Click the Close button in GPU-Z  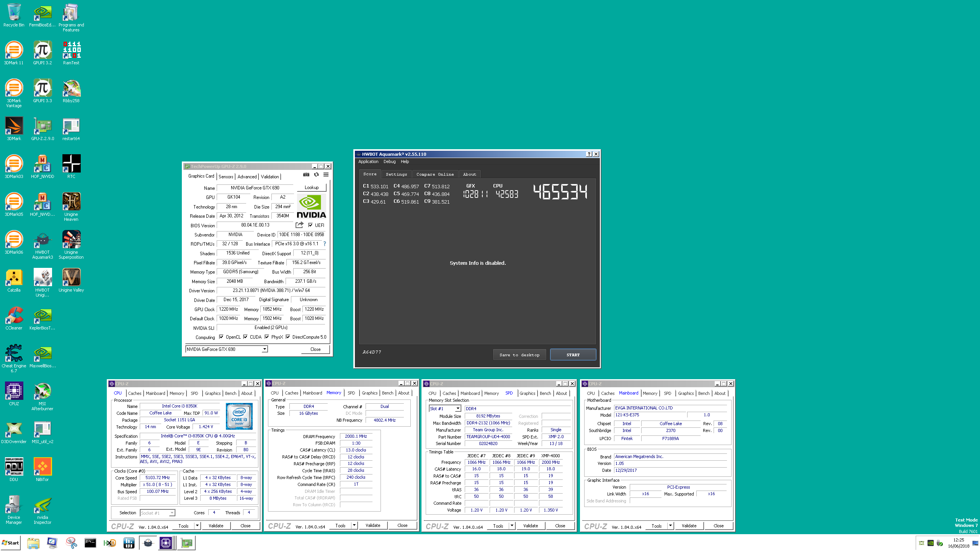coord(315,349)
